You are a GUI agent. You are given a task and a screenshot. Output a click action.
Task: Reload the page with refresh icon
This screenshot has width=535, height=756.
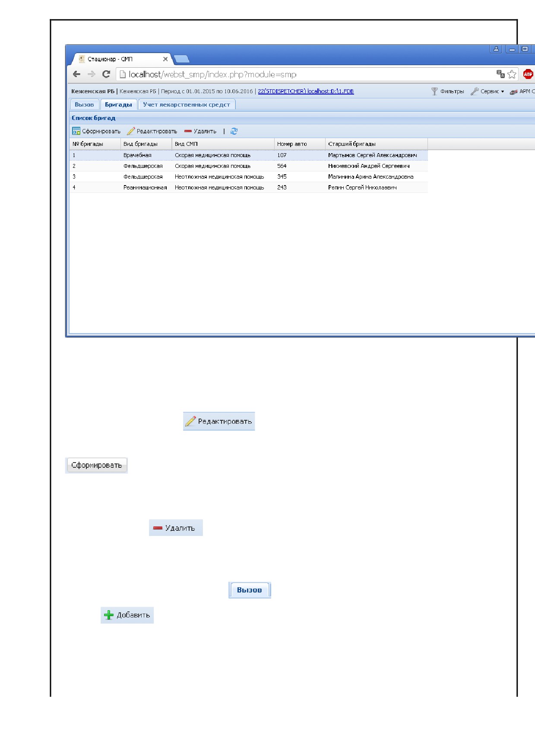[106, 74]
